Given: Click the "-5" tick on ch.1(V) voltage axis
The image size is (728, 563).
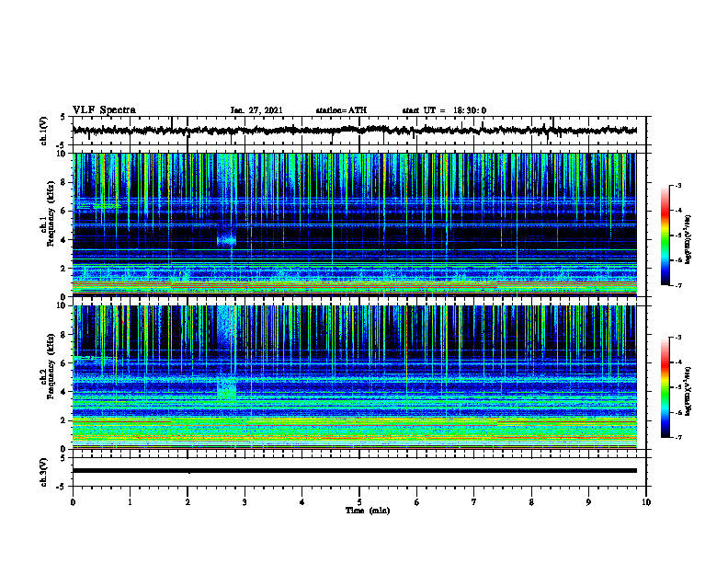Looking at the screenshot, I should [62, 145].
